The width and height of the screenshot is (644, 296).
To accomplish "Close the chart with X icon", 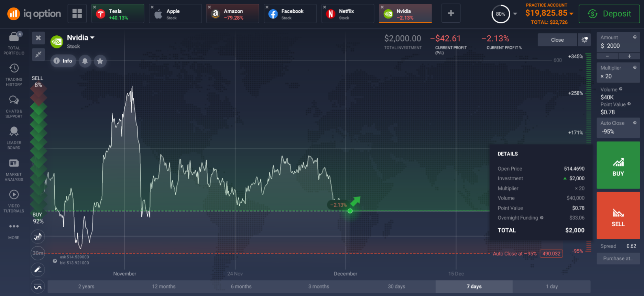I will point(39,38).
